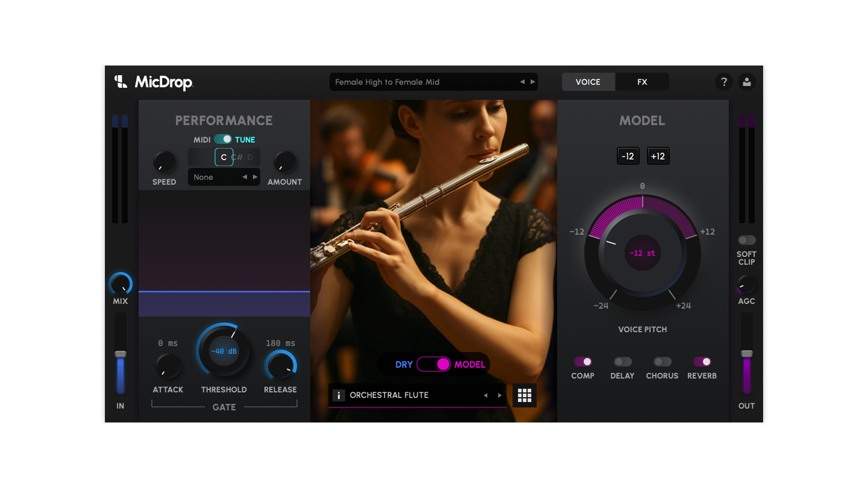Enable the Soft Clip toggle
868x488 pixels.
tap(746, 240)
